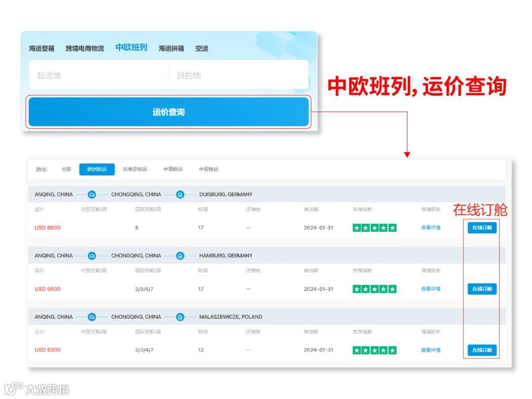532x399 pixels.
Task: Click the truck icon on the Duisburg route
Action: coord(92,194)
